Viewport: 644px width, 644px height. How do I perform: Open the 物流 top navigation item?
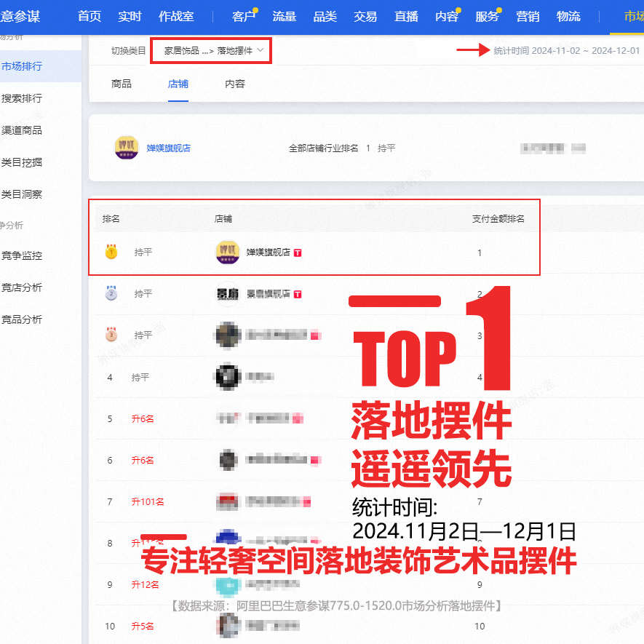pos(568,17)
